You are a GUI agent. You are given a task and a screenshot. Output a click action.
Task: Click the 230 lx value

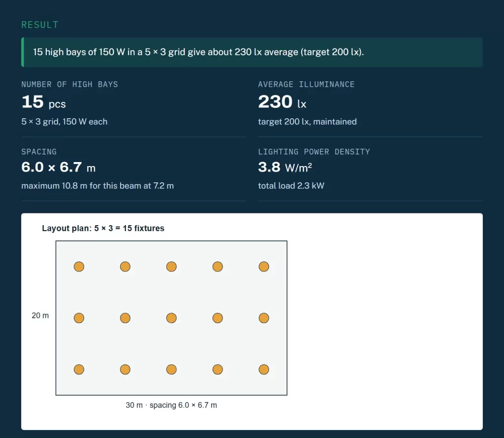282,102
